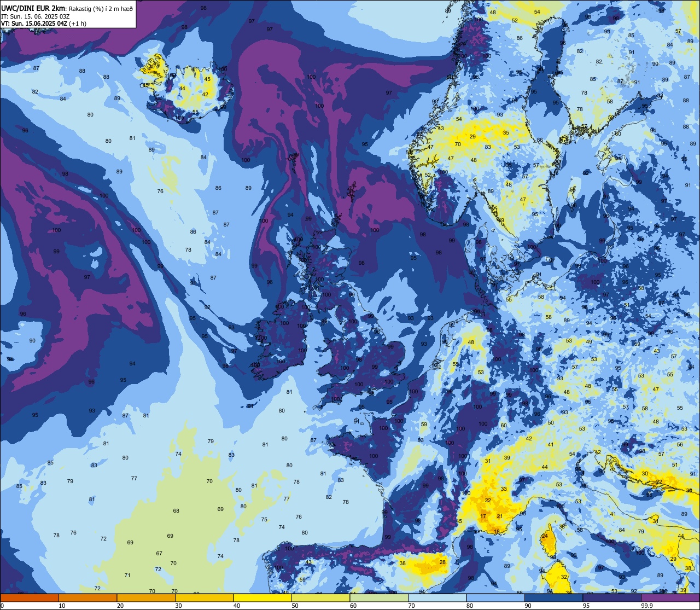The image size is (700, 610).
Task: Select the pale green 60–70 legend swatch
Action: (x=379, y=598)
